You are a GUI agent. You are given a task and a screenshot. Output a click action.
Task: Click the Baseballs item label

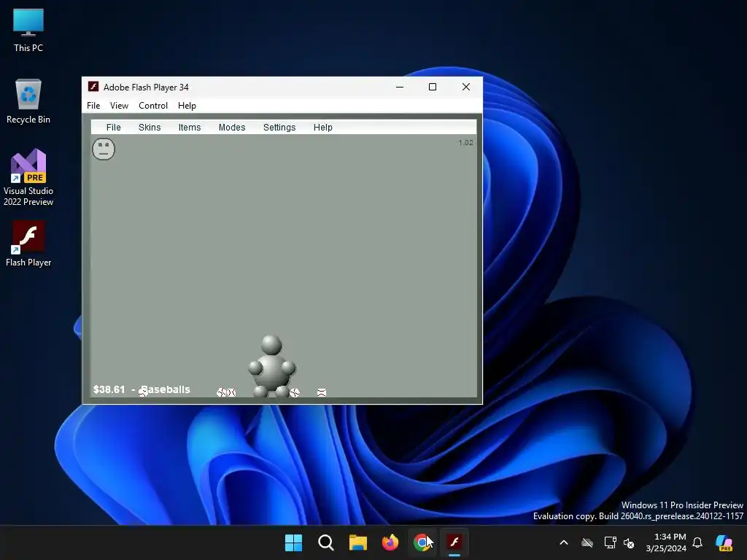coord(166,389)
